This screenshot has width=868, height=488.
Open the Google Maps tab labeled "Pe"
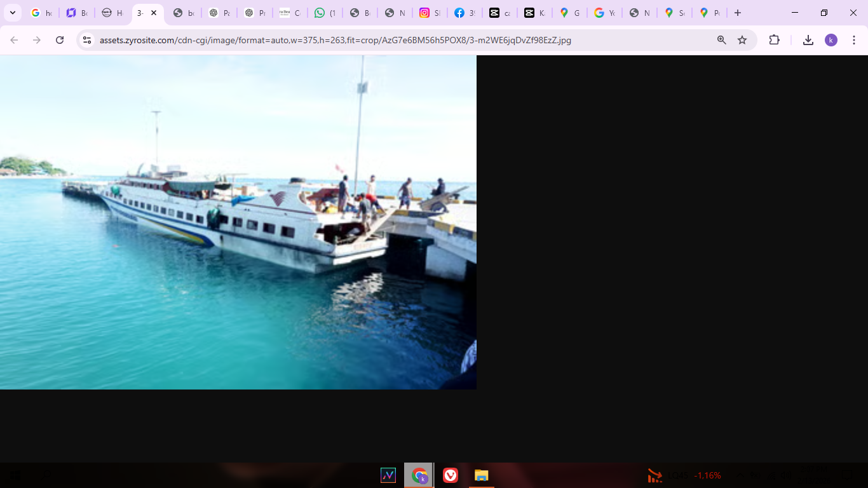tap(710, 13)
